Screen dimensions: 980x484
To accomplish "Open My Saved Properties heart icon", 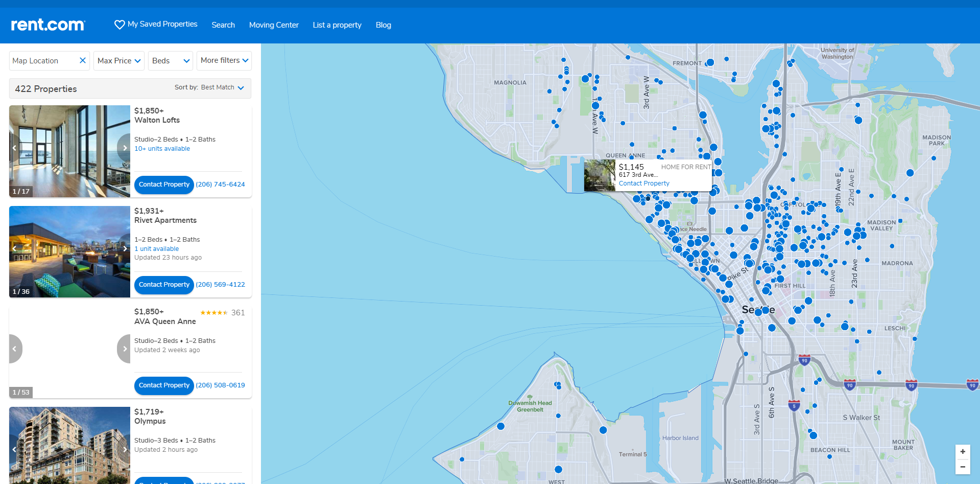I will [119, 25].
